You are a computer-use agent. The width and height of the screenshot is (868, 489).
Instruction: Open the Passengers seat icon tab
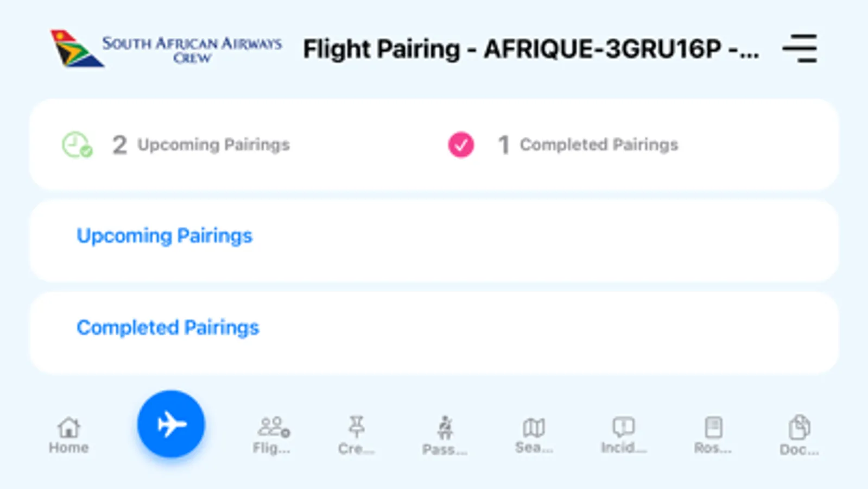tap(445, 435)
